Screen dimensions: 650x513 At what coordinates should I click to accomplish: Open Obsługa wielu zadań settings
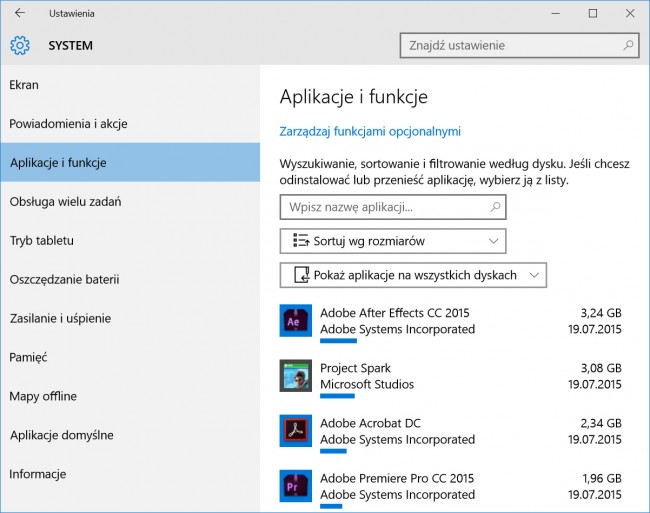pyautogui.click(x=130, y=201)
